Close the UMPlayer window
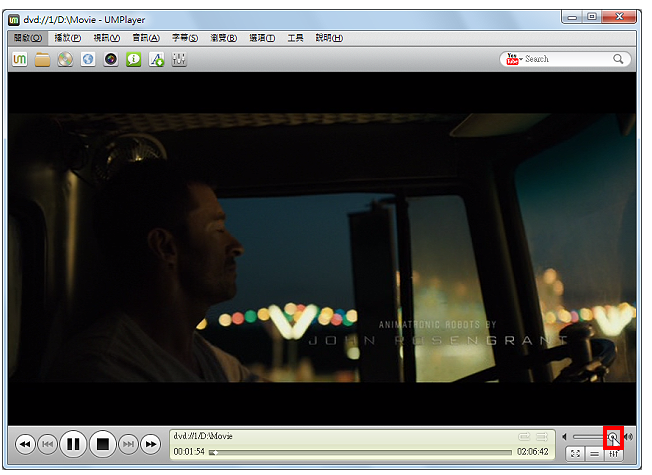Screen dimensions: 652x475 [620, 17]
